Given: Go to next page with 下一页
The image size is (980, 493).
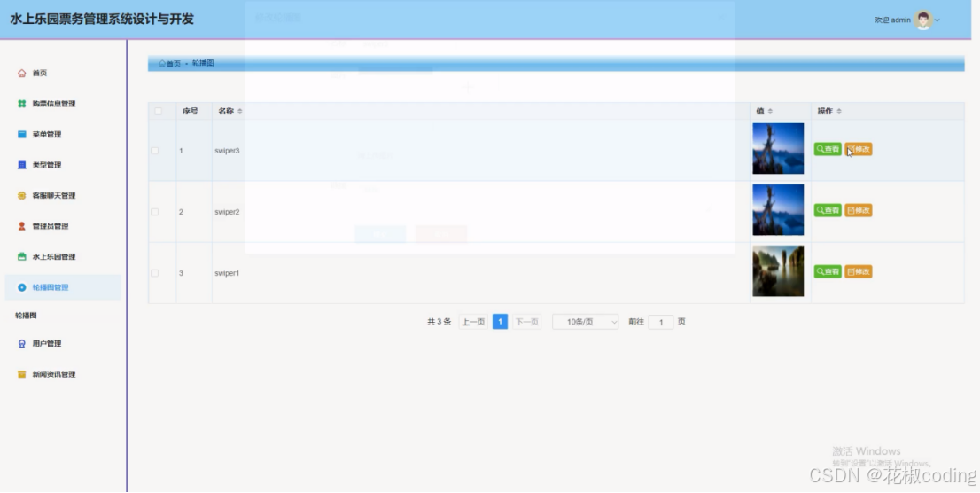Looking at the screenshot, I should click(526, 322).
